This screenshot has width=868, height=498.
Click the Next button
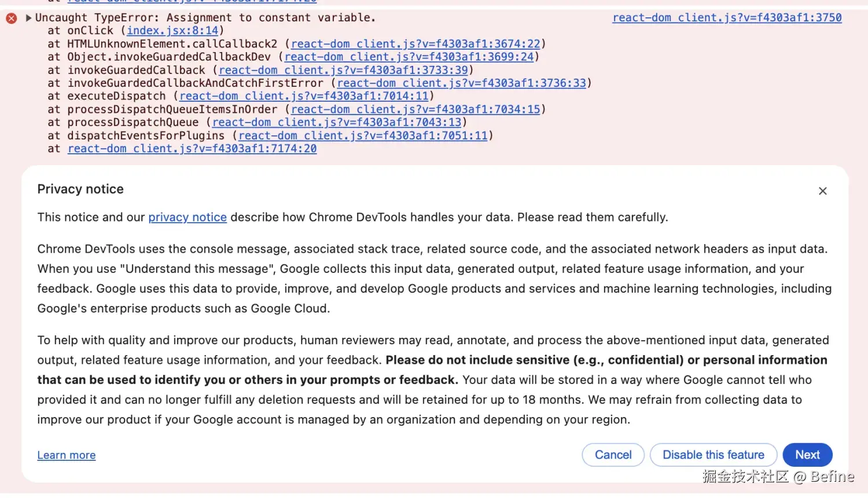pos(807,455)
